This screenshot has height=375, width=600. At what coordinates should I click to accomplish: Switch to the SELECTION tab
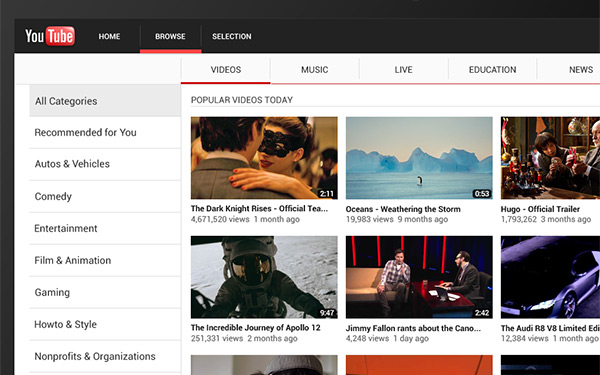coord(232,36)
